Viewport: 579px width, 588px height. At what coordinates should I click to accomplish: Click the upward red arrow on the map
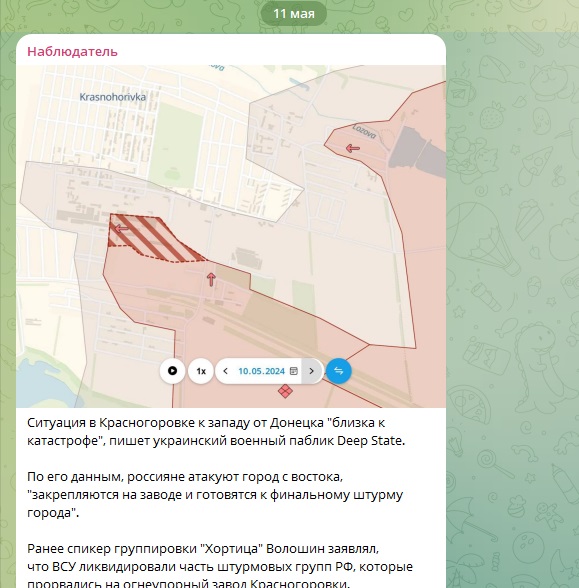[x=211, y=280]
